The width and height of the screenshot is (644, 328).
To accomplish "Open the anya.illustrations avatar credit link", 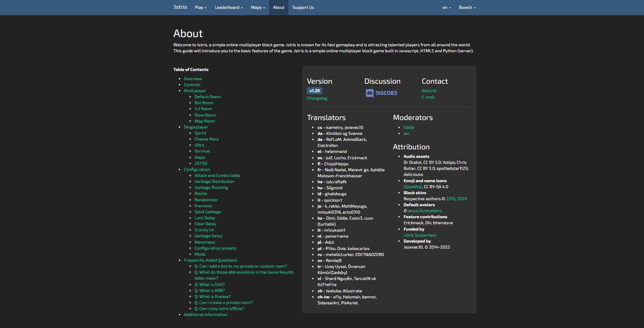I will [x=425, y=210].
